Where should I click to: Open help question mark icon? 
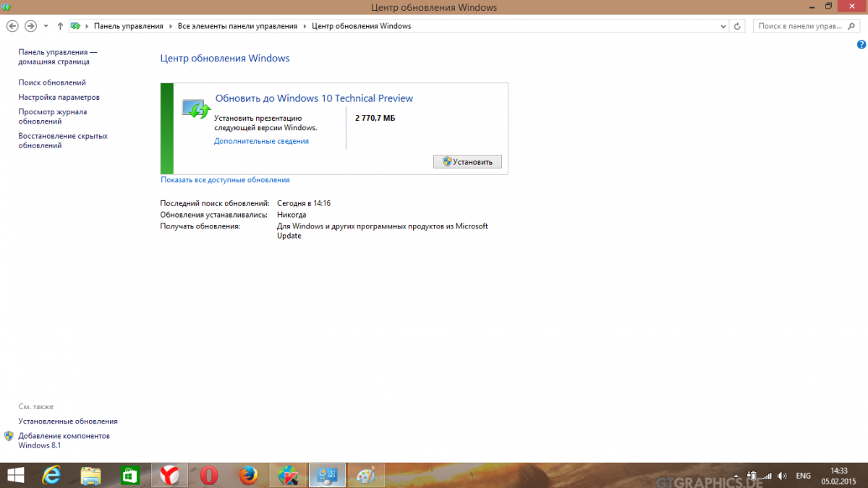[x=861, y=45]
